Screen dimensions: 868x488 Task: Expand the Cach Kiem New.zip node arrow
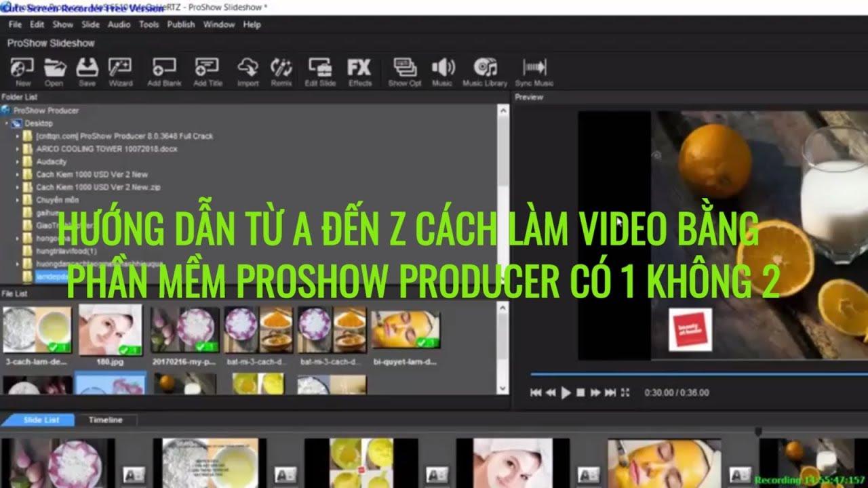18,187
